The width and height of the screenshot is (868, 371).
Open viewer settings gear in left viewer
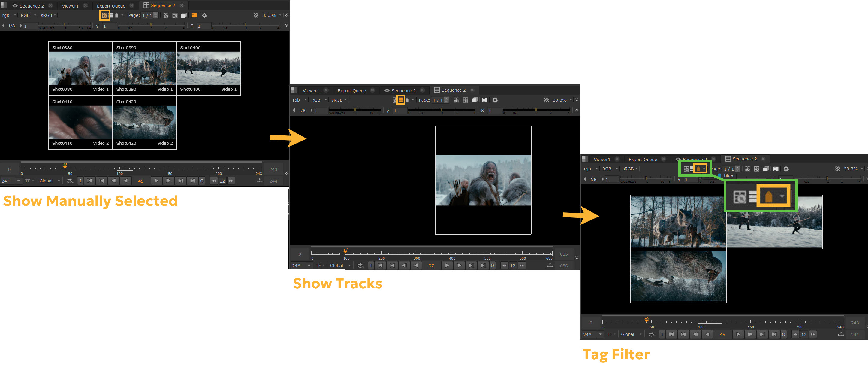pos(204,15)
